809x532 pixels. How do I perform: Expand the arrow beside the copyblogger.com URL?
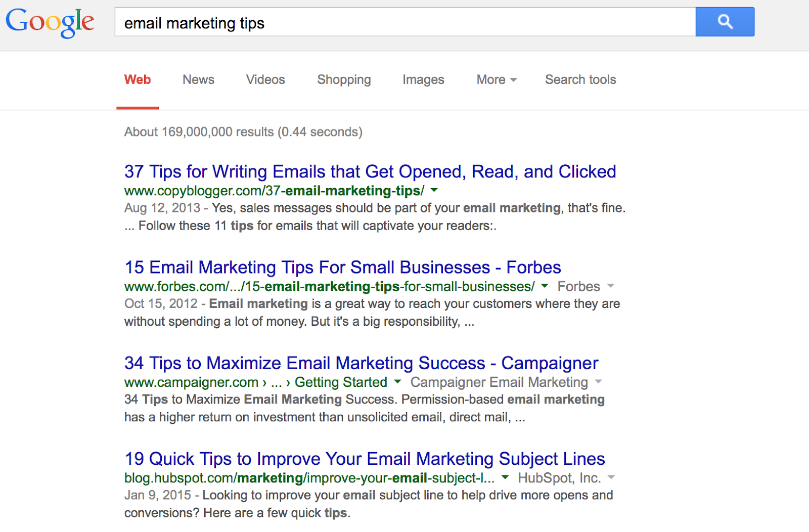tap(434, 191)
